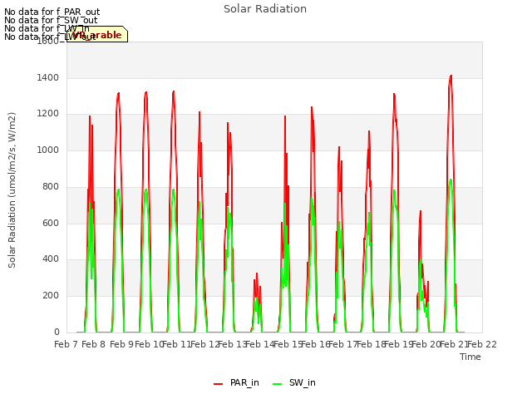Viewport: 532px width, 399px height.
Task: Click the Feb 7 x-axis tick
Action: tap(66, 344)
